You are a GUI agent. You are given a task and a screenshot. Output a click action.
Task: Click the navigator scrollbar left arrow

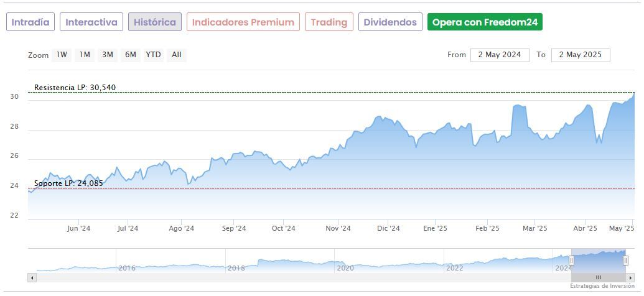(32, 277)
